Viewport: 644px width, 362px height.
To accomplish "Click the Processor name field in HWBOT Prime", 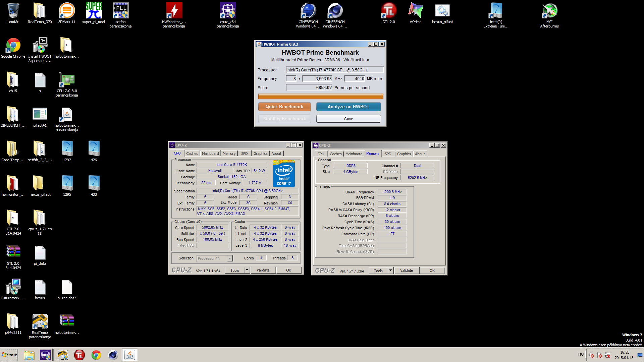I will point(334,70).
